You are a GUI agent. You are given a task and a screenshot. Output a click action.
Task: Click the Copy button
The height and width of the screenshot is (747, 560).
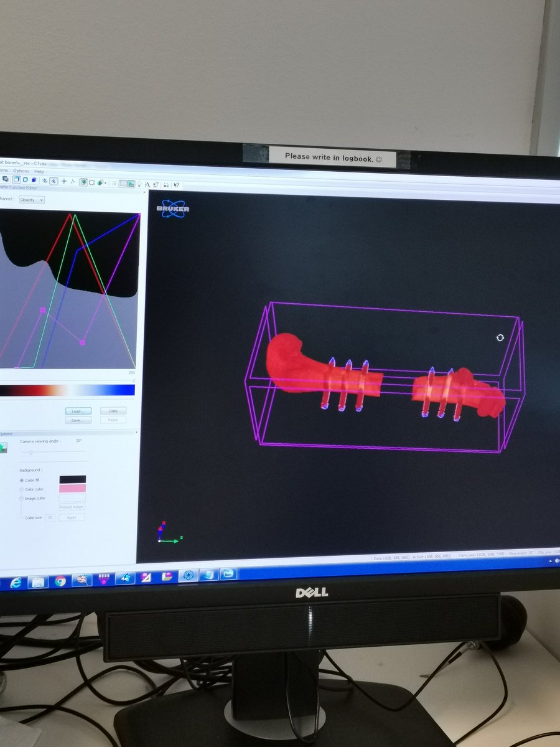click(x=113, y=411)
